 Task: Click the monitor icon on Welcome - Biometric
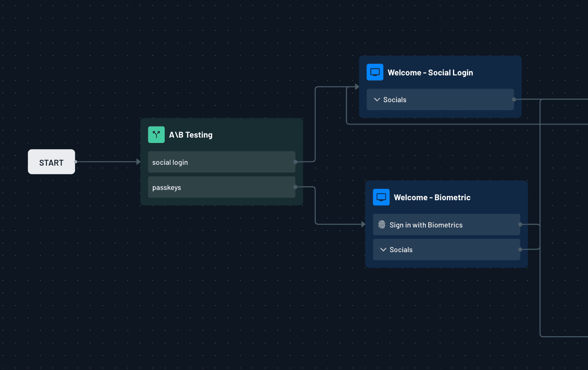[381, 197]
